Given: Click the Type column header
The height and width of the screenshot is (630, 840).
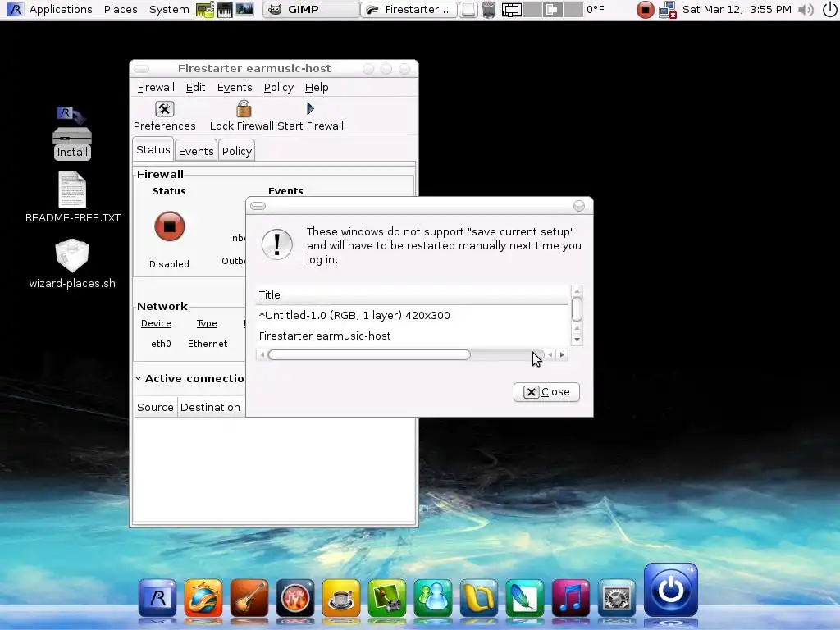Looking at the screenshot, I should click(x=207, y=323).
